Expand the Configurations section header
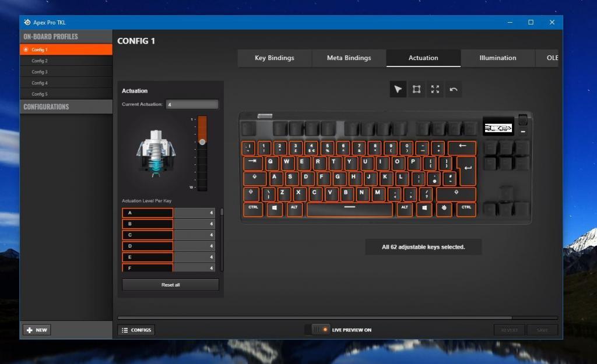 point(66,107)
